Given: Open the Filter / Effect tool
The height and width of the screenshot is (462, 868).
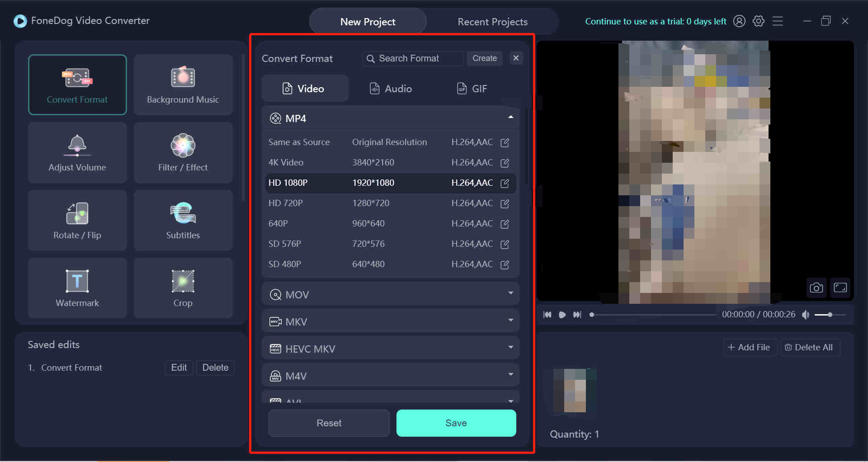Looking at the screenshot, I should (x=183, y=152).
